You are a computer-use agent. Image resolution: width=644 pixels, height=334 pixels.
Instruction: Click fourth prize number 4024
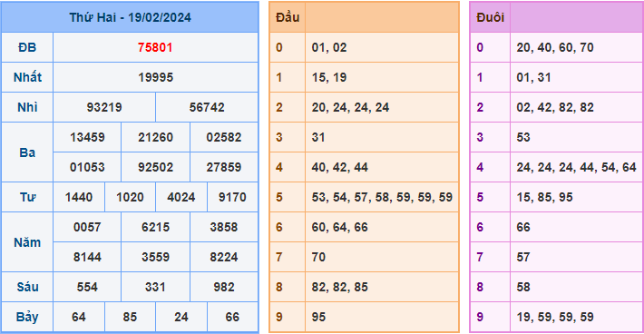point(181,197)
